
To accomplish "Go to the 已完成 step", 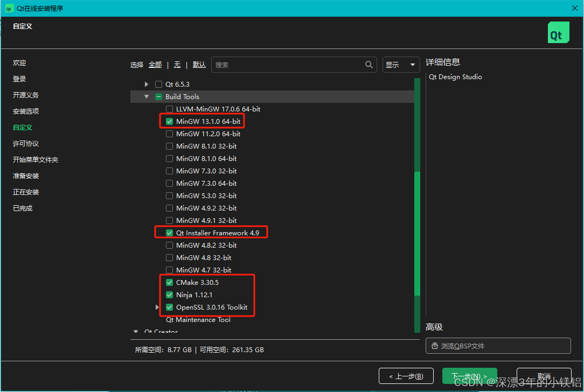I will pos(22,208).
